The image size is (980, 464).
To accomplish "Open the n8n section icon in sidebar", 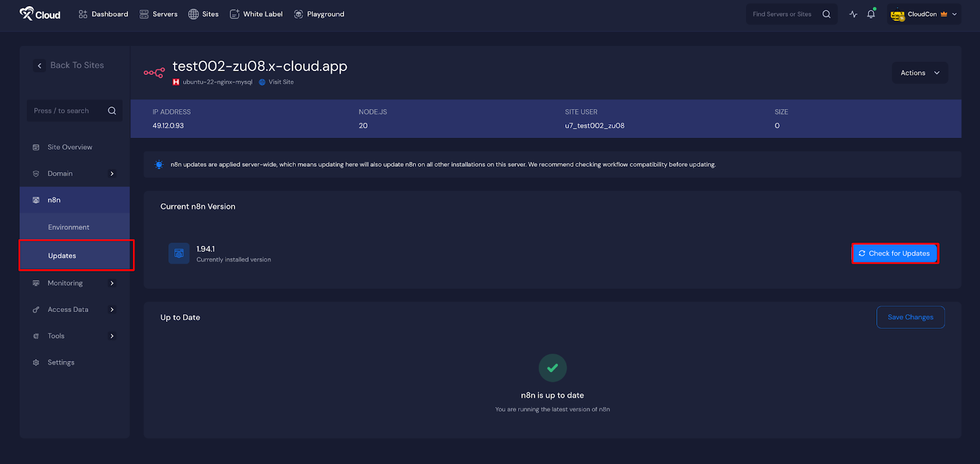I will [x=37, y=199].
